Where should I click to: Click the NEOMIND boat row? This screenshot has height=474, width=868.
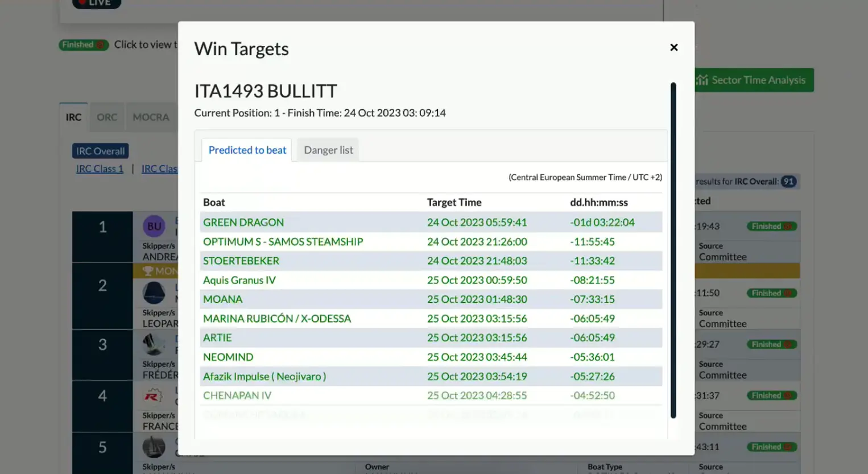(228, 357)
